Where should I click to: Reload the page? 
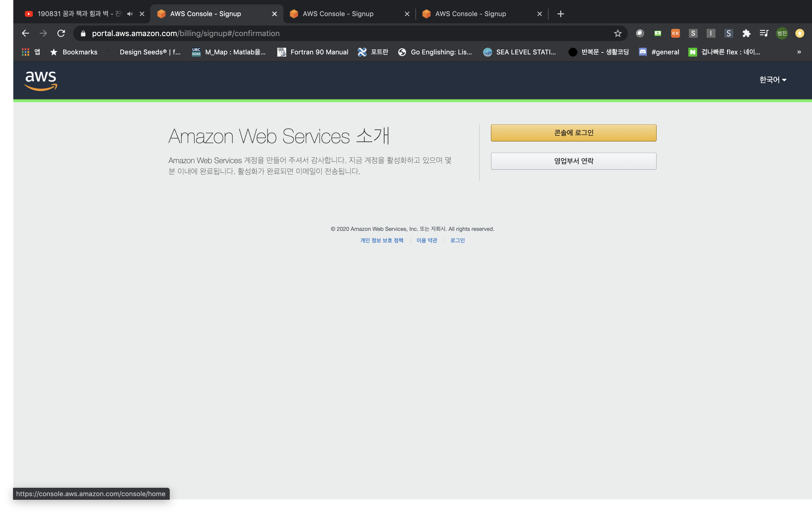coord(61,33)
